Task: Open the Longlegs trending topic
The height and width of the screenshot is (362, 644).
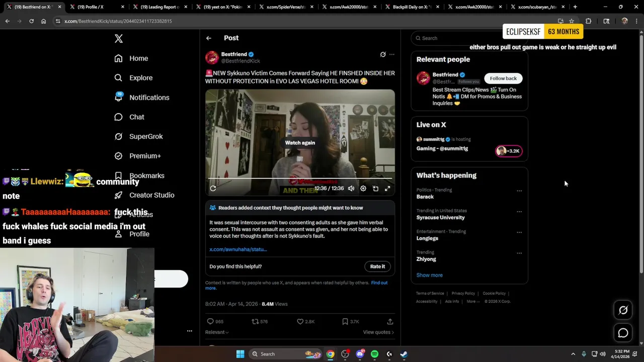Action: click(427, 238)
